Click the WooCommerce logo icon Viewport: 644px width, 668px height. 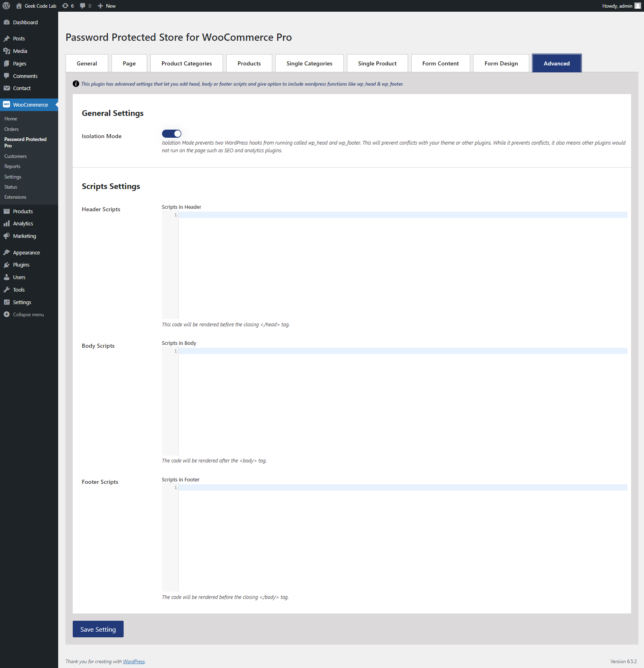(x=6, y=105)
